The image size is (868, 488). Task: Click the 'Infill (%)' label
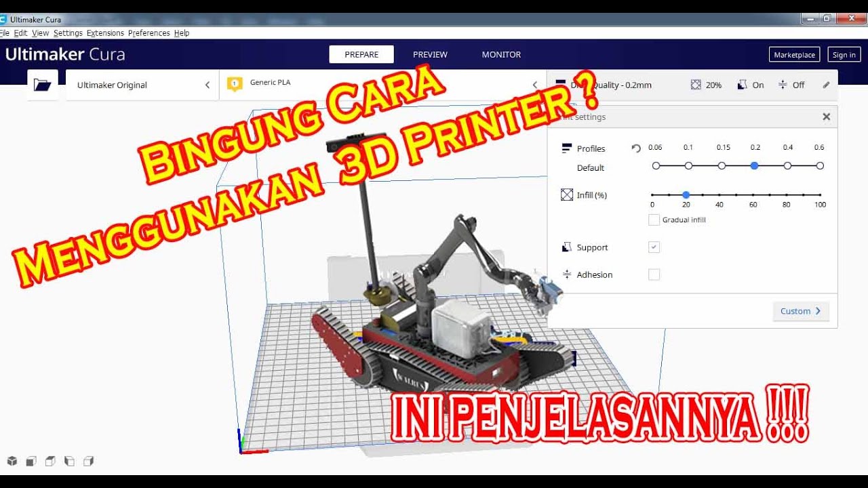(592, 195)
